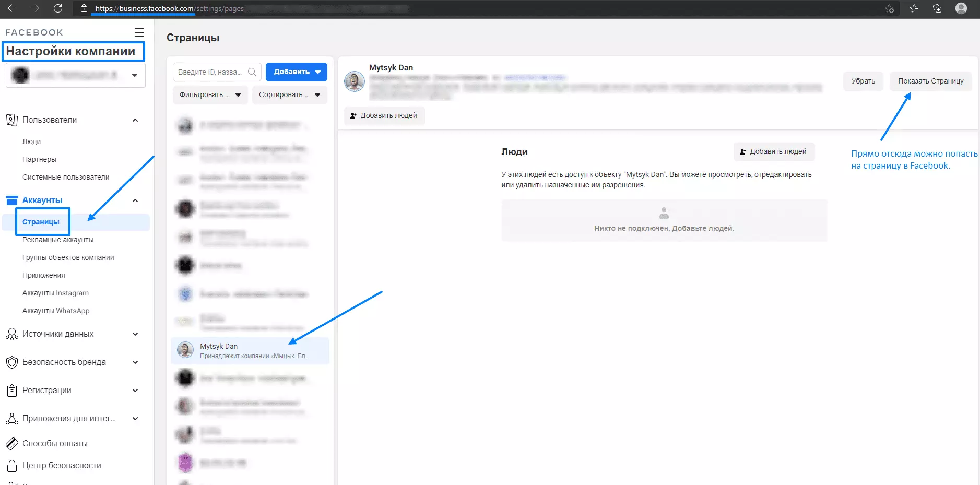The height and width of the screenshot is (485, 980).
Task: Click the Аккаунты folder icon
Action: 11,200
